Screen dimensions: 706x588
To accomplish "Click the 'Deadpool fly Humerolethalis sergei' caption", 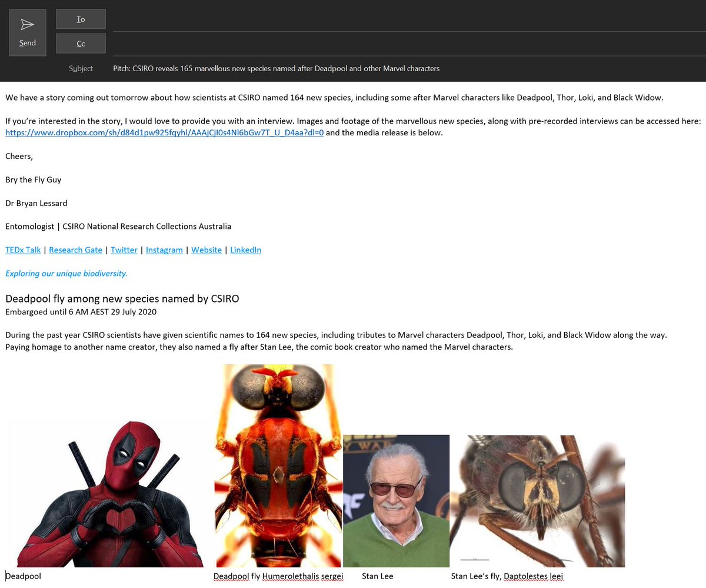I will coord(278,576).
